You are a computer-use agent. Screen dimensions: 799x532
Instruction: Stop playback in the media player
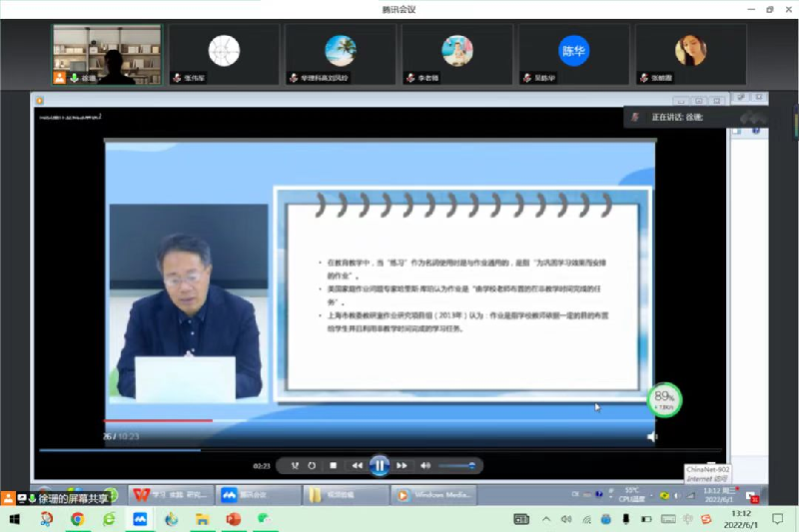(334, 465)
